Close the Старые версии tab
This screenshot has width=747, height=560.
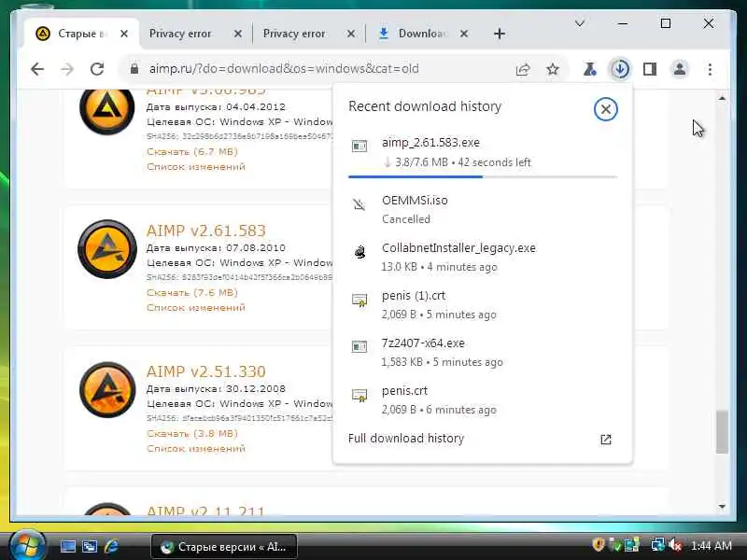tap(124, 34)
